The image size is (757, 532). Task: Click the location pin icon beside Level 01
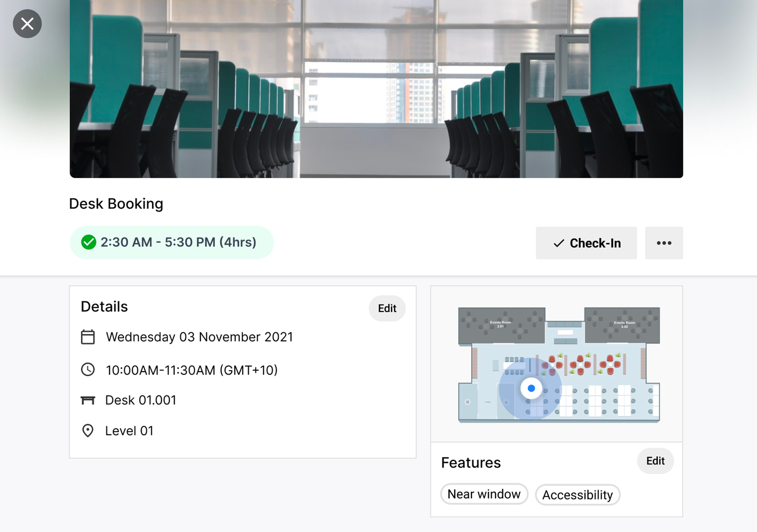(88, 431)
